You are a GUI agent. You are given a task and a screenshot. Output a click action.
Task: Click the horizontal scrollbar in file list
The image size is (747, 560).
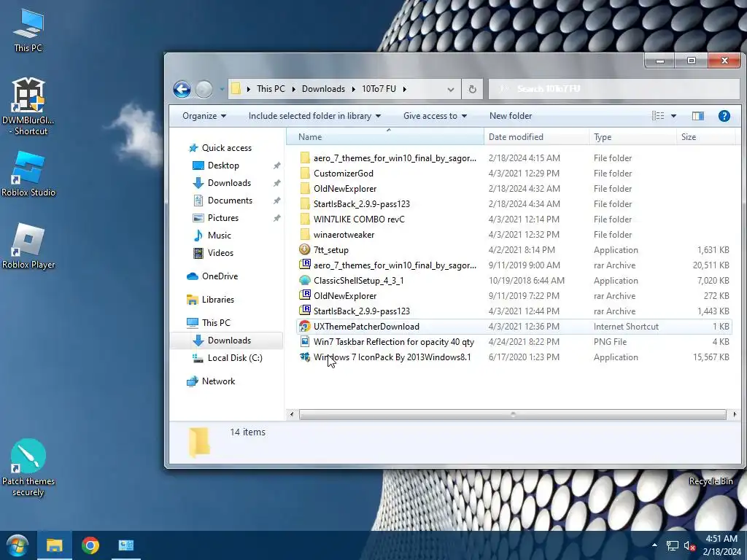coord(513,415)
